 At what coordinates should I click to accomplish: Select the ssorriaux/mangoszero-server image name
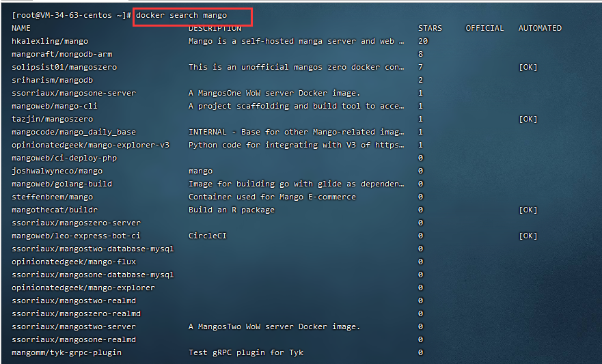(x=76, y=223)
